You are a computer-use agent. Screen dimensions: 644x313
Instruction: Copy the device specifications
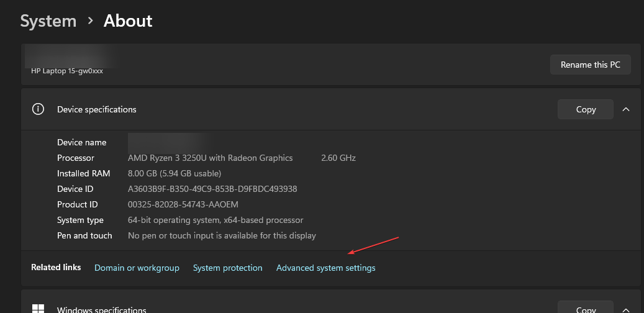click(585, 109)
